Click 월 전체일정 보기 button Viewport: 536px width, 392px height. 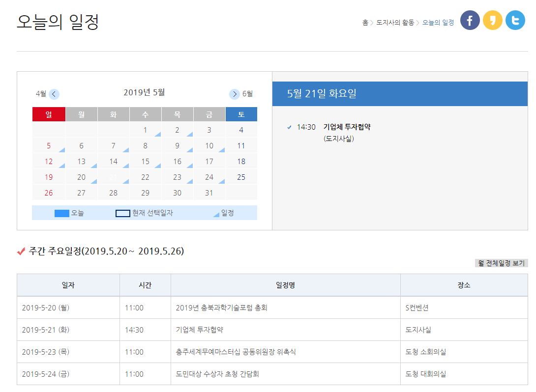click(x=501, y=263)
